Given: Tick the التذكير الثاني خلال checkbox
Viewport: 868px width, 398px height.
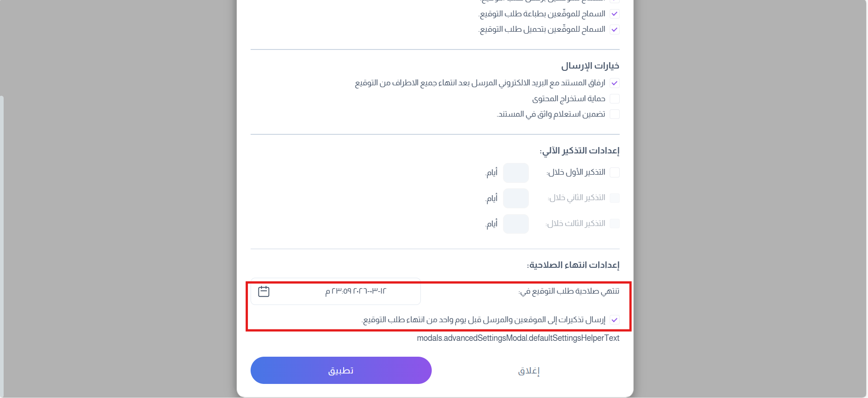Looking at the screenshot, I should (614, 198).
